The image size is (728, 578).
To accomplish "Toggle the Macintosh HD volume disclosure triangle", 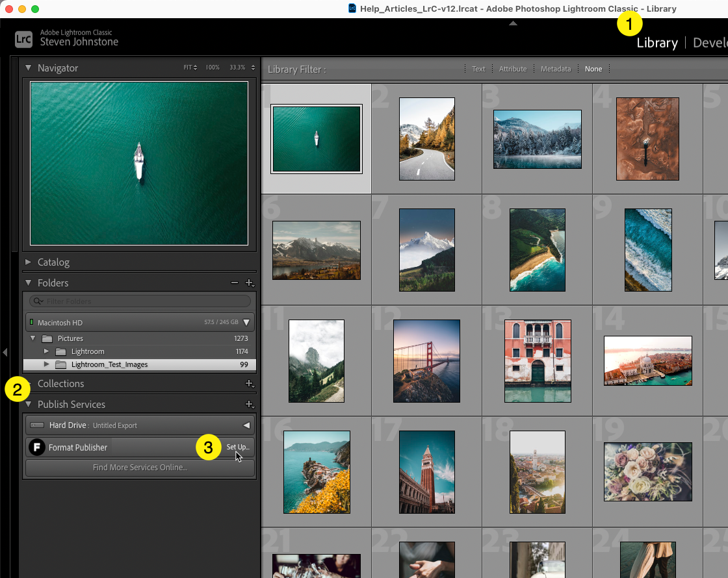I will pos(246,322).
